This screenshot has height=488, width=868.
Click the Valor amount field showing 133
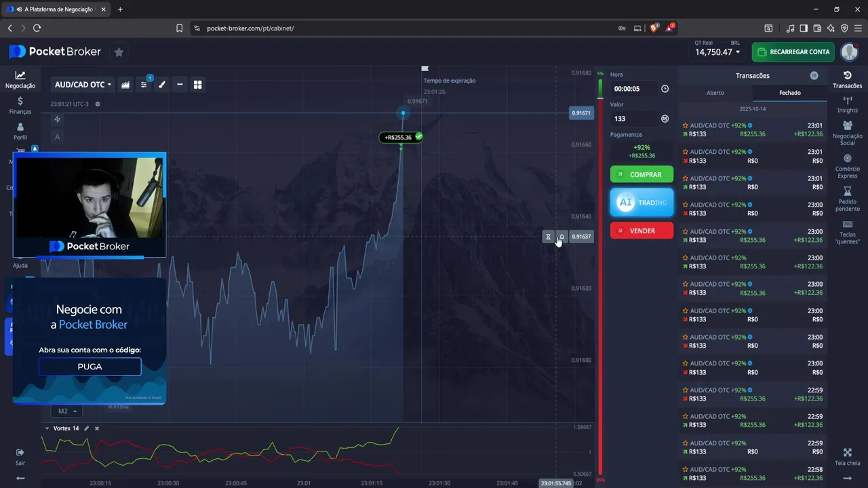coord(635,119)
